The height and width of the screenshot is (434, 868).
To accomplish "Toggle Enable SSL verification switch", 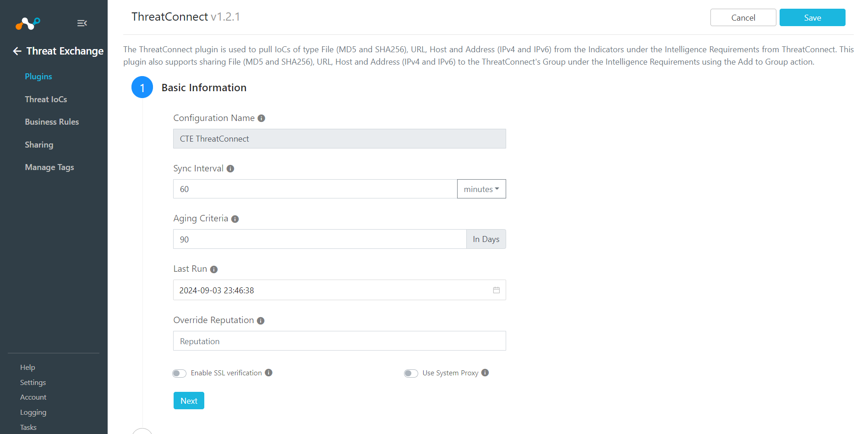I will [179, 373].
